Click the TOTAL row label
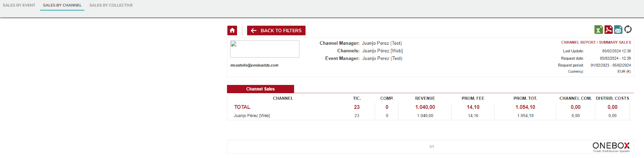The image size is (644, 158). [242, 107]
